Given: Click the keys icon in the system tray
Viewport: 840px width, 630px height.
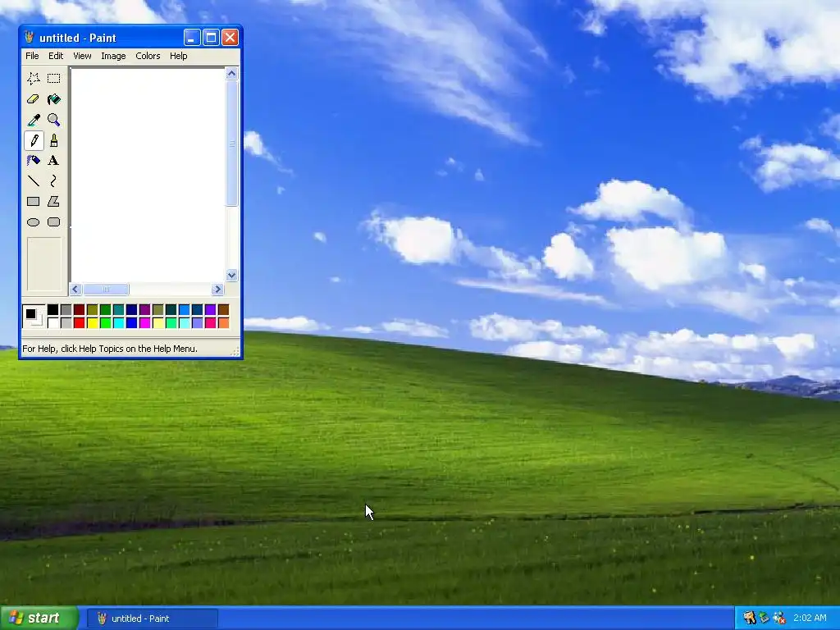Looking at the screenshot, I should pos(750,618).
